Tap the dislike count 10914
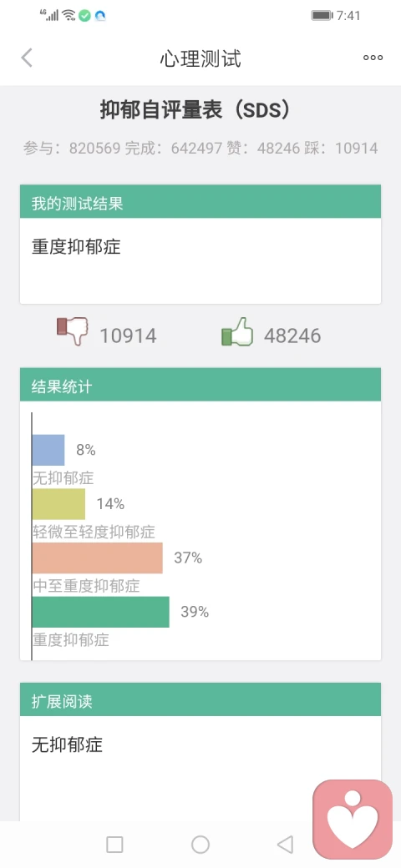 (128, 336)
